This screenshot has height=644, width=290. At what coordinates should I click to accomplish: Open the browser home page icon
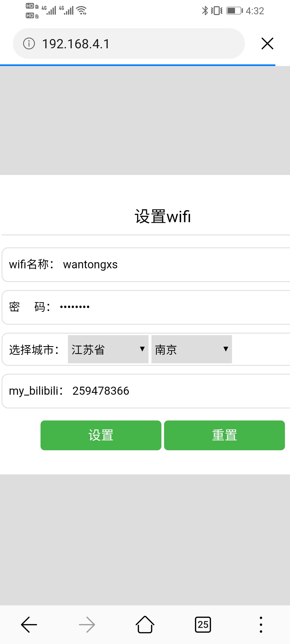145,625
